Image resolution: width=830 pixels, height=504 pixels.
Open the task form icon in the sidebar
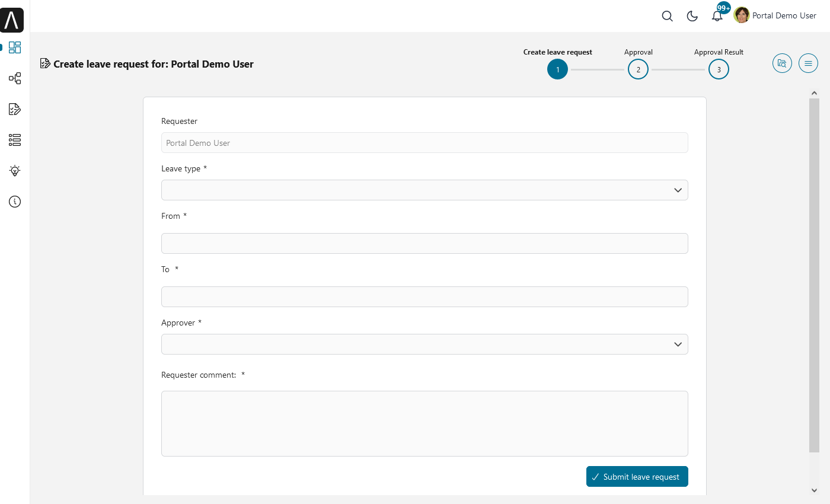click(x=15, y=109)
